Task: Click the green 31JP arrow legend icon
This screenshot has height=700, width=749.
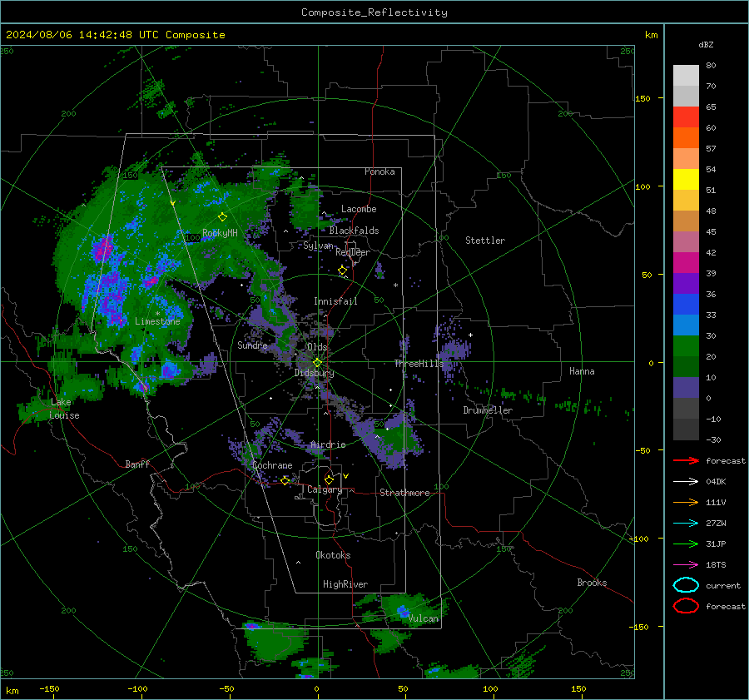Action: [x=686, y=544]
